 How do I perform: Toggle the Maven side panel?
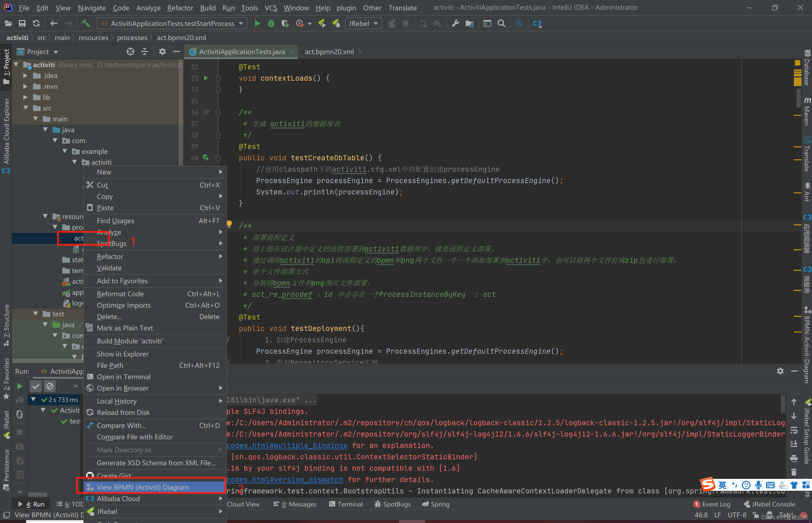pos(807,111)
